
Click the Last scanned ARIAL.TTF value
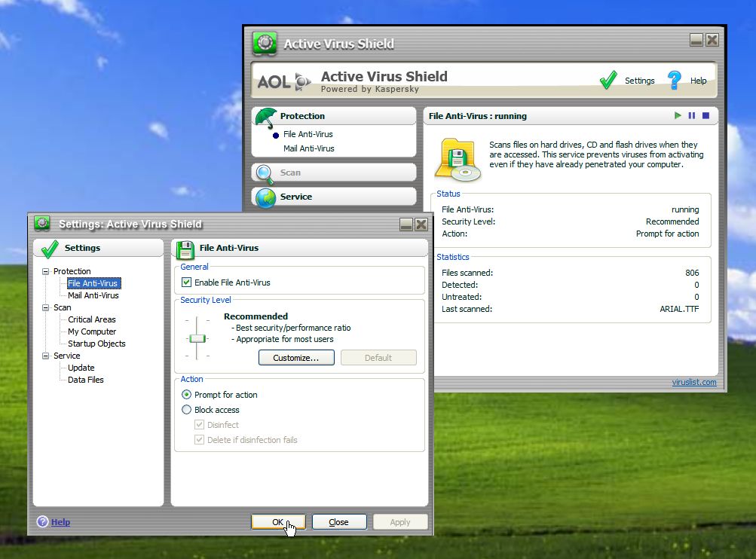[x=679, y=309]
